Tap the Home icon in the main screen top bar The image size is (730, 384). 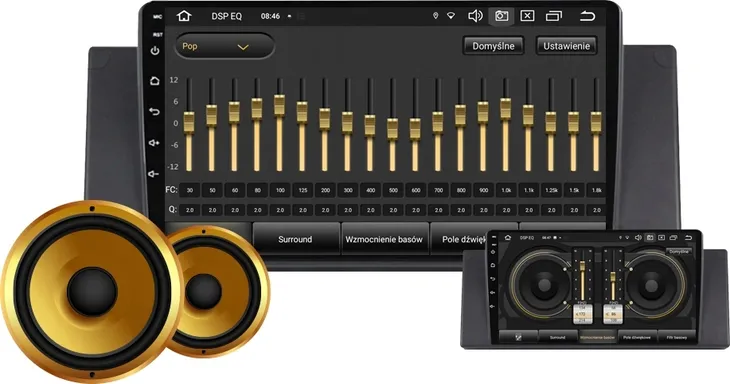(184, 16)
